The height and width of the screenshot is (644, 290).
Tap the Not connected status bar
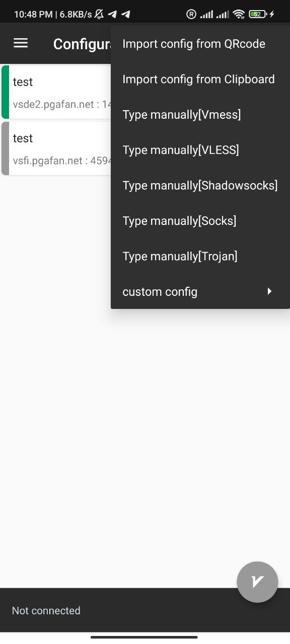pyautogui.click(x=145, y=610)
